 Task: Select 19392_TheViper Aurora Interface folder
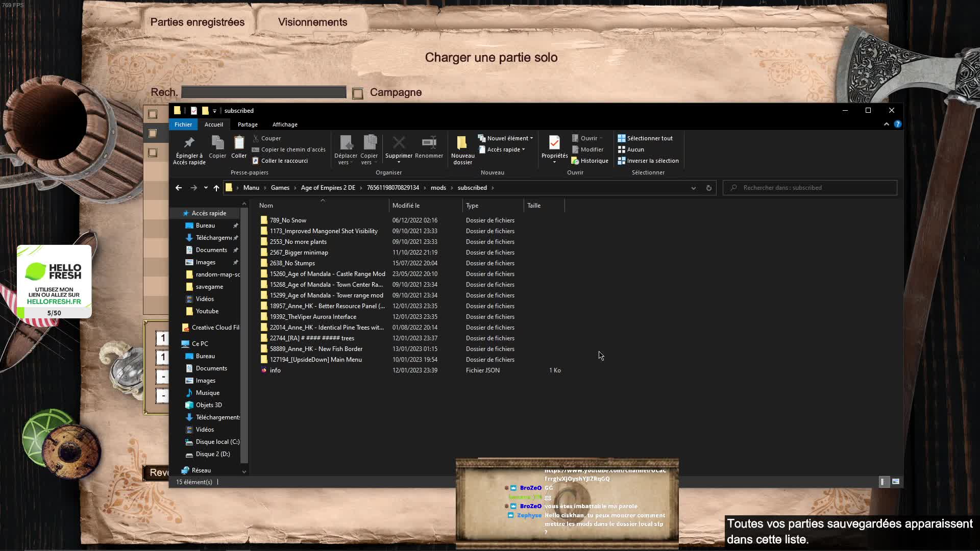pos(313,317)
